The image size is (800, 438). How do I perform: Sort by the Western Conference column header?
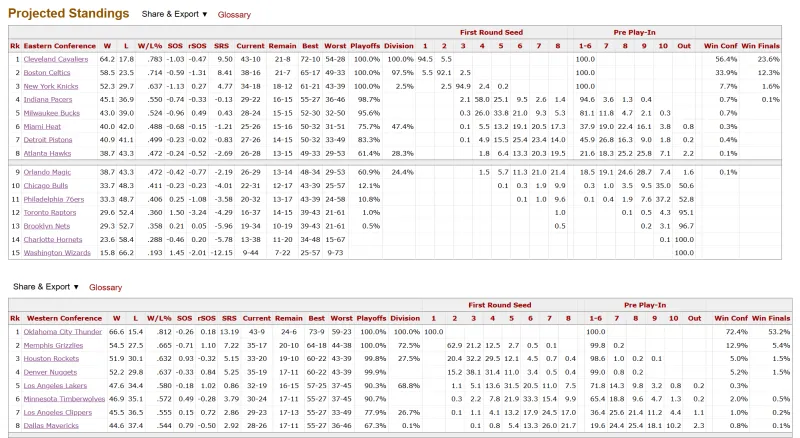click(64, 319)
